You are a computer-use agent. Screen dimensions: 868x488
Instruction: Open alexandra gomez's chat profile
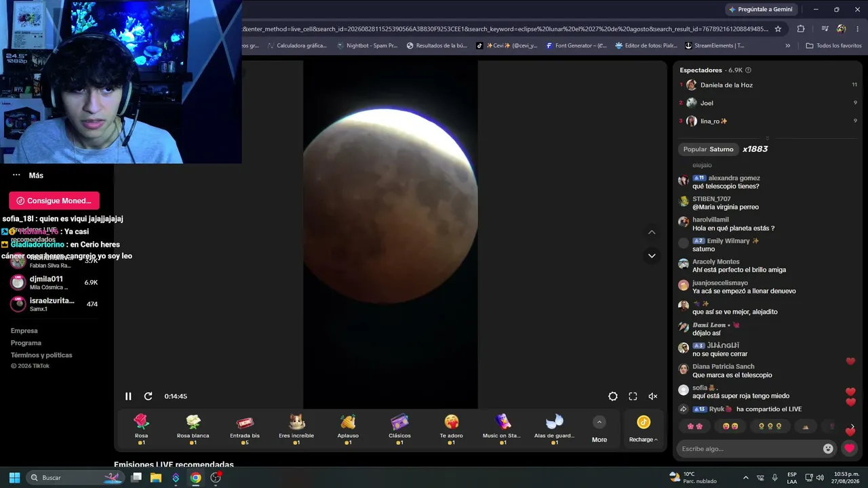(734, 178)
